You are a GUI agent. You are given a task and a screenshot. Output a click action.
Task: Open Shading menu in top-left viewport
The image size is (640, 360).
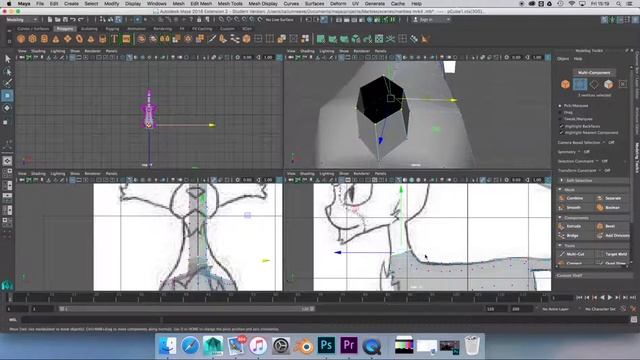coord(38,51)
